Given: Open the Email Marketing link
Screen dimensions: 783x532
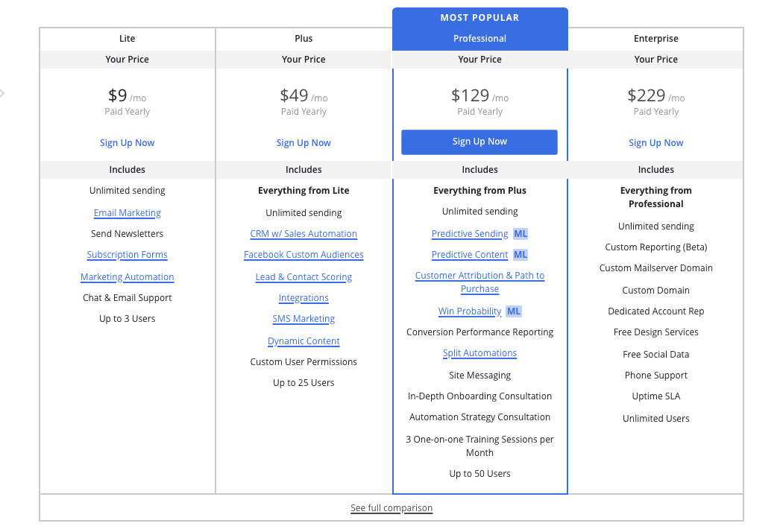Looking at the screenshot, I should coord(128,213).
